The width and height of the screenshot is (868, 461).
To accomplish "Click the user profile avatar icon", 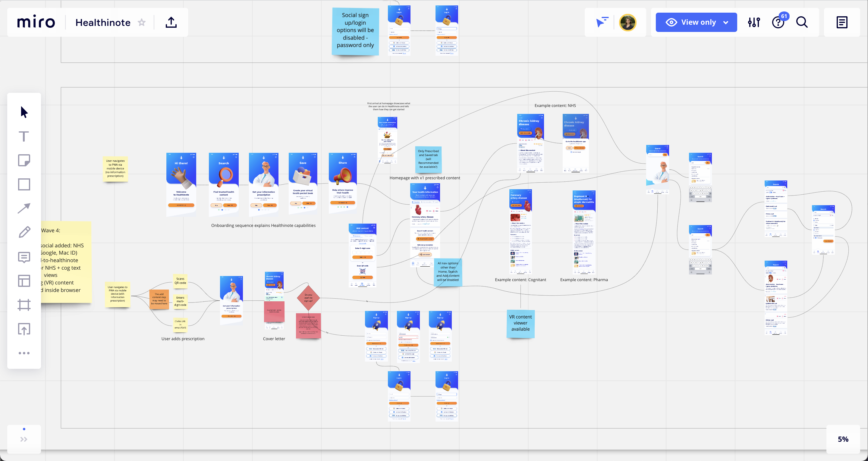I will (628, 22).
